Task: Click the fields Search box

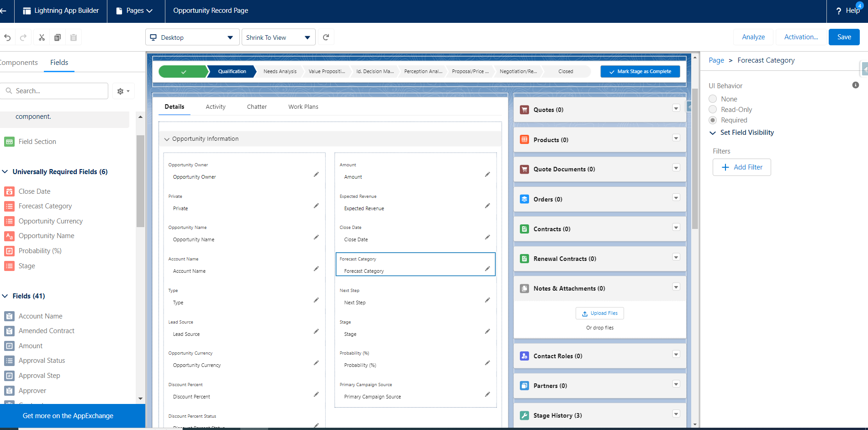Action: [x=54, y=91]
